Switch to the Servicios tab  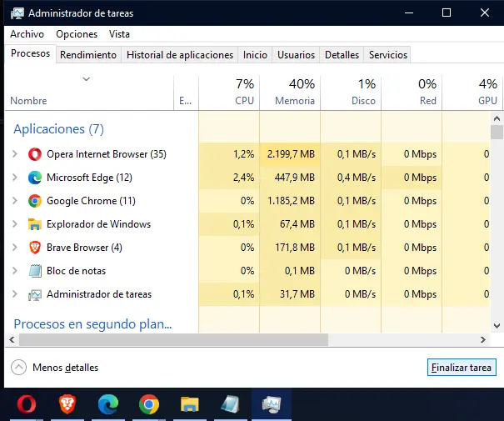coord(388,55)
